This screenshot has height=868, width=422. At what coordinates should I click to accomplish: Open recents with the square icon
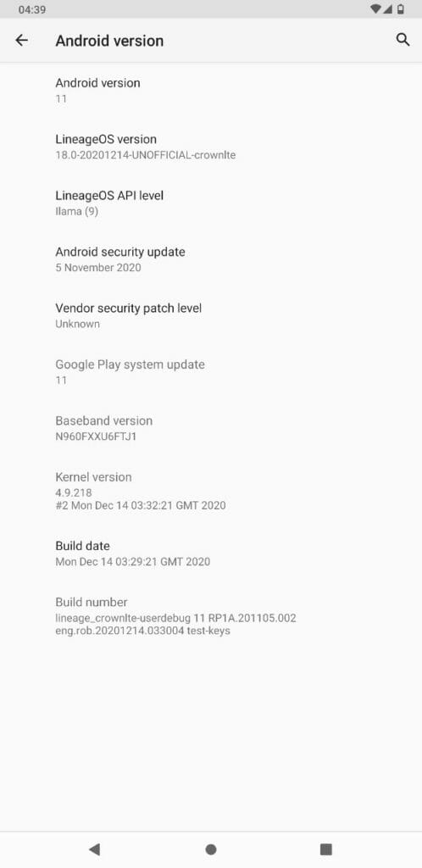click(x=326, y=849)
